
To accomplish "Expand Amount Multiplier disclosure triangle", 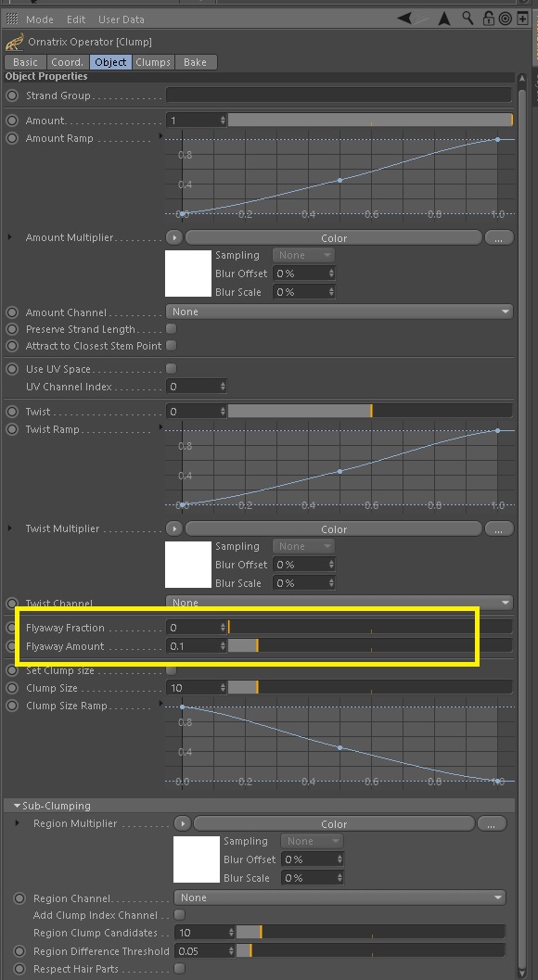I will coord(9,237).
